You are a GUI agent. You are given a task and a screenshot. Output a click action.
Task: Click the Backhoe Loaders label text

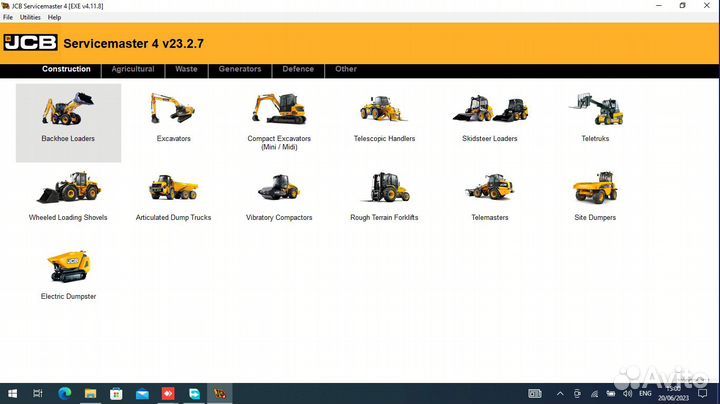[x=68, y=139]
